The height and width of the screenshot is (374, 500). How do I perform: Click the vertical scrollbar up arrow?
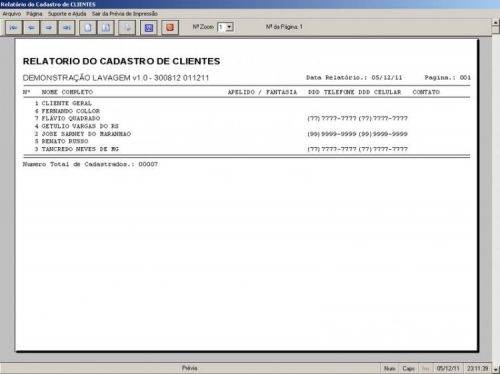pos(496,22)
